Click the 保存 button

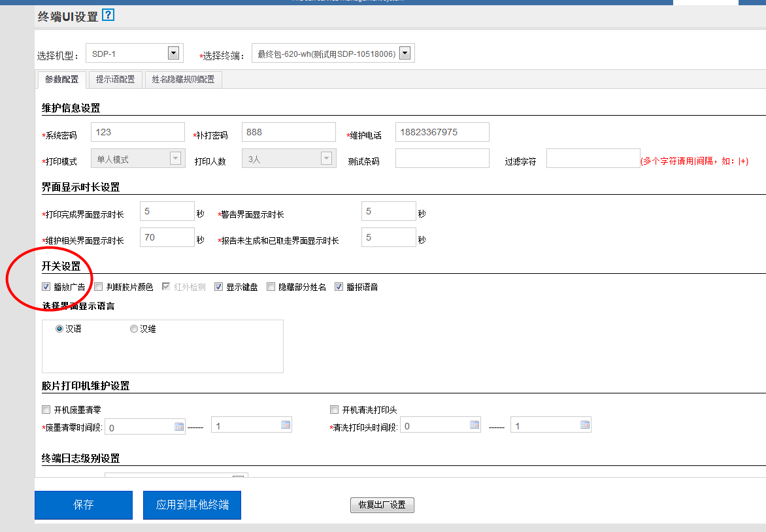(x=84, y=505)
